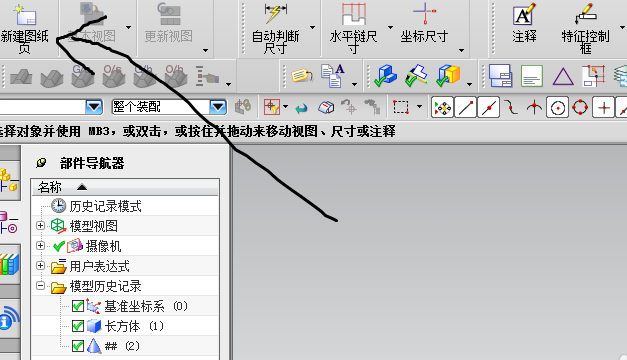Click the yellow tag label icon
Screen dimensions: 627x360
pos(302,75)
